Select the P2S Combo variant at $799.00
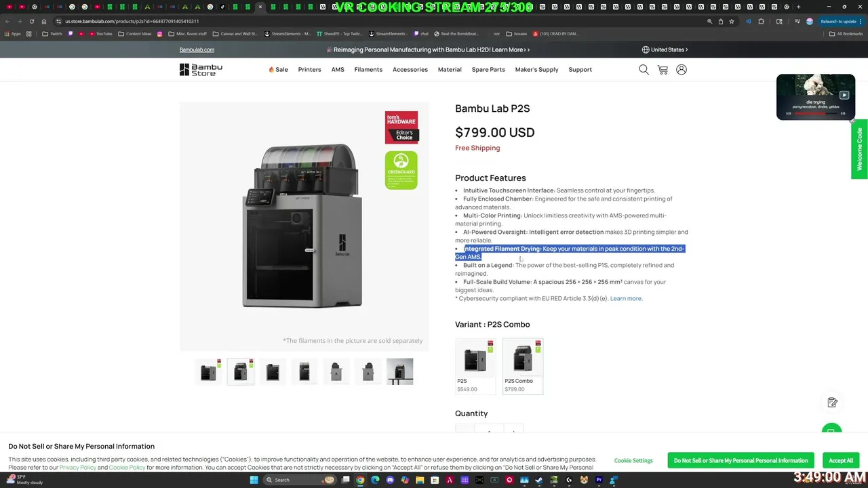Screen dimensions: 868x488 pyautogui.click(x=523, y=366)
